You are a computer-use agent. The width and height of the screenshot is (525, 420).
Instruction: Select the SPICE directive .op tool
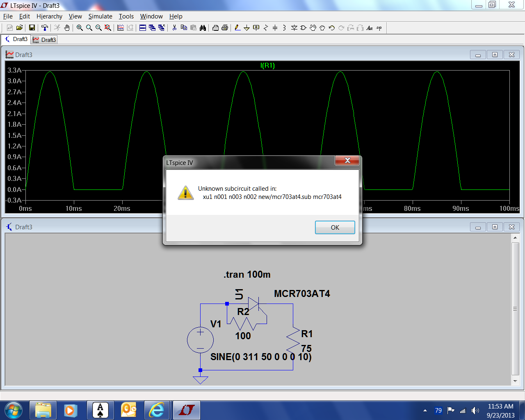[379, 28]
